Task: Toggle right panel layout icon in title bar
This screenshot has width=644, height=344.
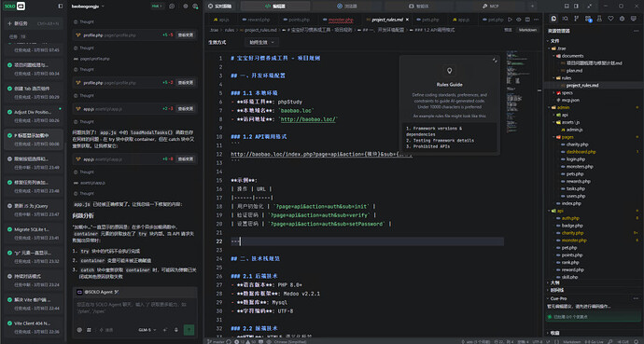Action: tap(576, 7)
